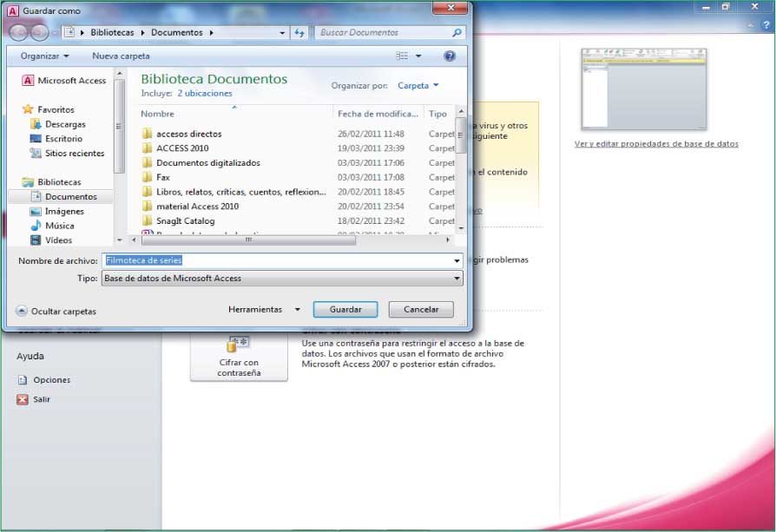Click the file list vertical scrollbar thumb
This screenshot has width=776, height=532.
pyautogui.click(x=461, y=135)
